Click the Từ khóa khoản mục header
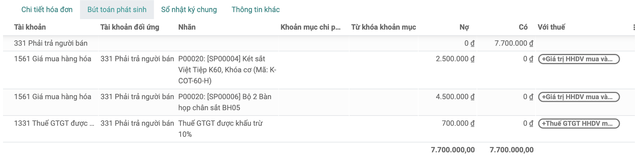 click(x=383, y=27)
